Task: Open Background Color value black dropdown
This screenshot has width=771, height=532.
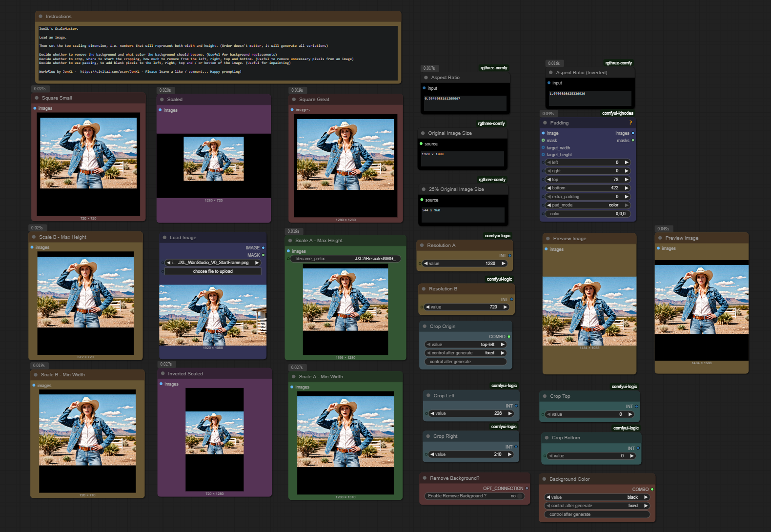Action: 597,497
